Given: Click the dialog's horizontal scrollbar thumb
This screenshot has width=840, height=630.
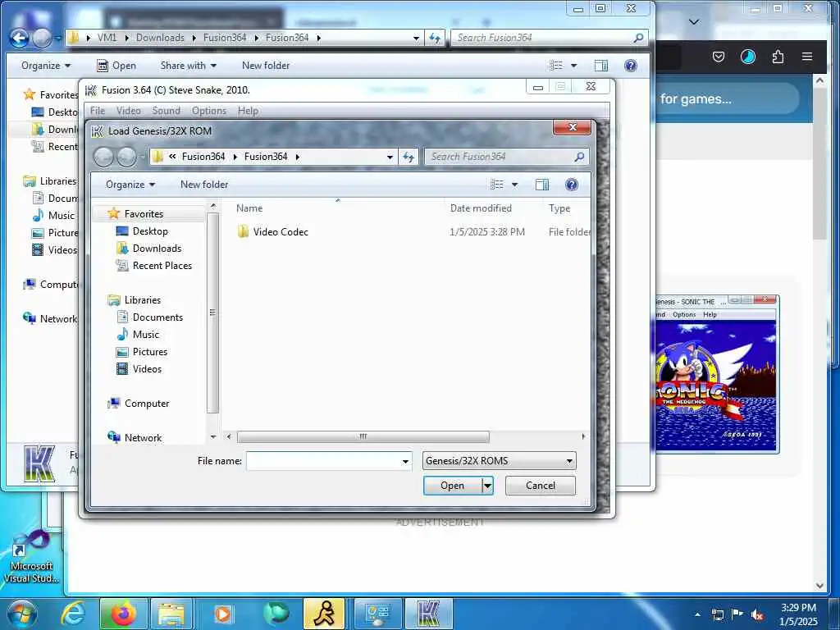Looking at the screenshot, I should click(x=363, y=436).
